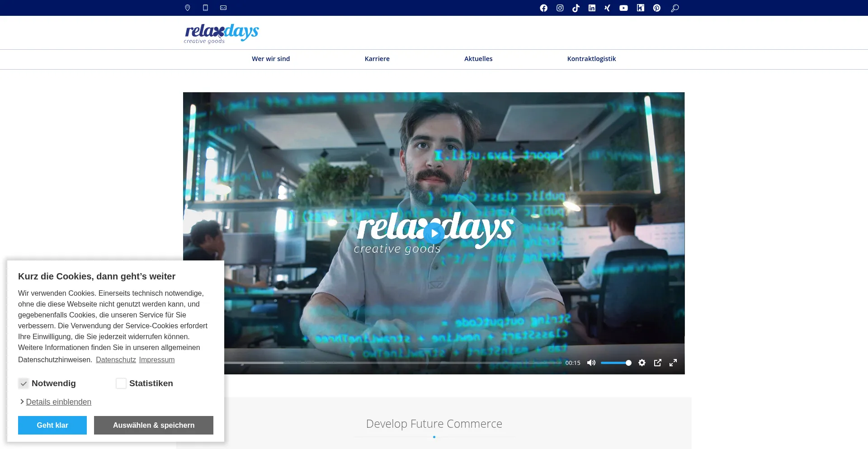Open the Aktuelles menu

point(478,59)
